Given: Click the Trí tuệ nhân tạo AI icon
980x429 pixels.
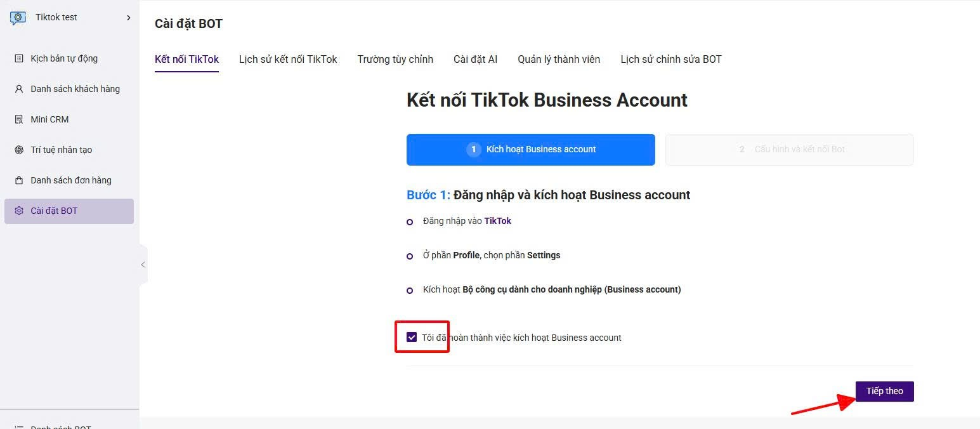Looking at the screenshot, I should click(x=19, y=150).
